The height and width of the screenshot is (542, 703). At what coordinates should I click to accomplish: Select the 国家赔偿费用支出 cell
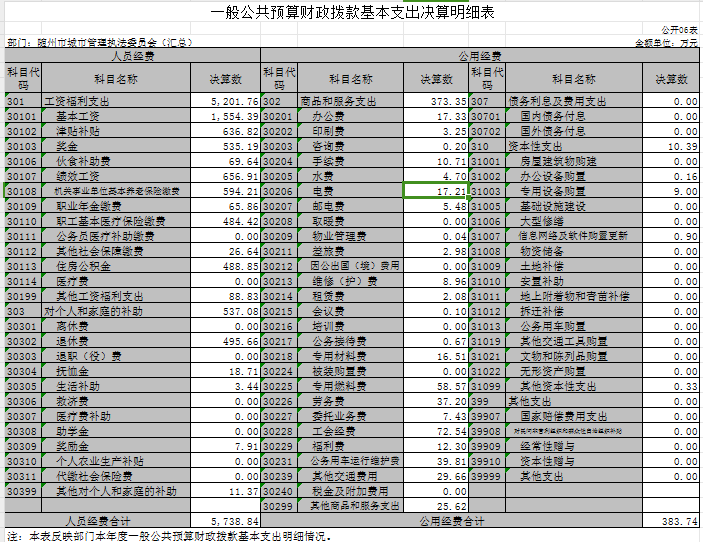(x=574, y=416)
